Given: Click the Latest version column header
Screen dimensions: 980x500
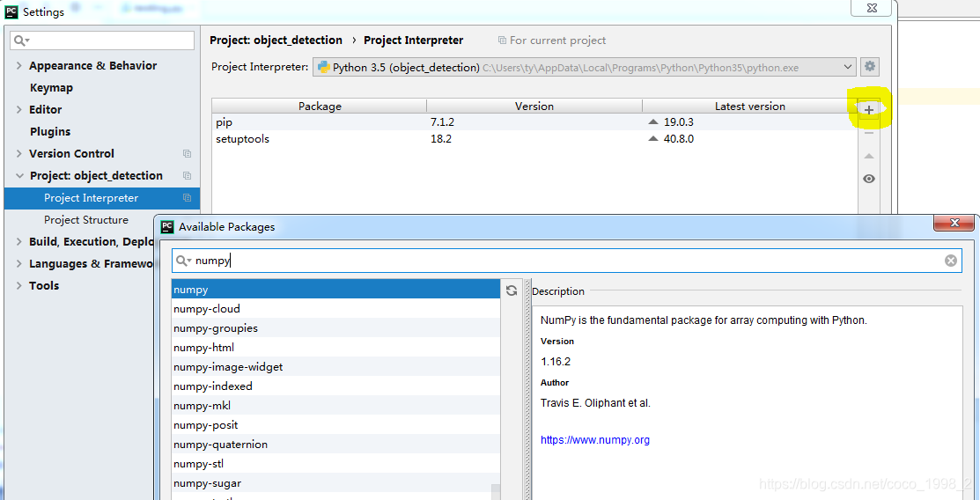Looking at the screenshot, I should [749, 107].
